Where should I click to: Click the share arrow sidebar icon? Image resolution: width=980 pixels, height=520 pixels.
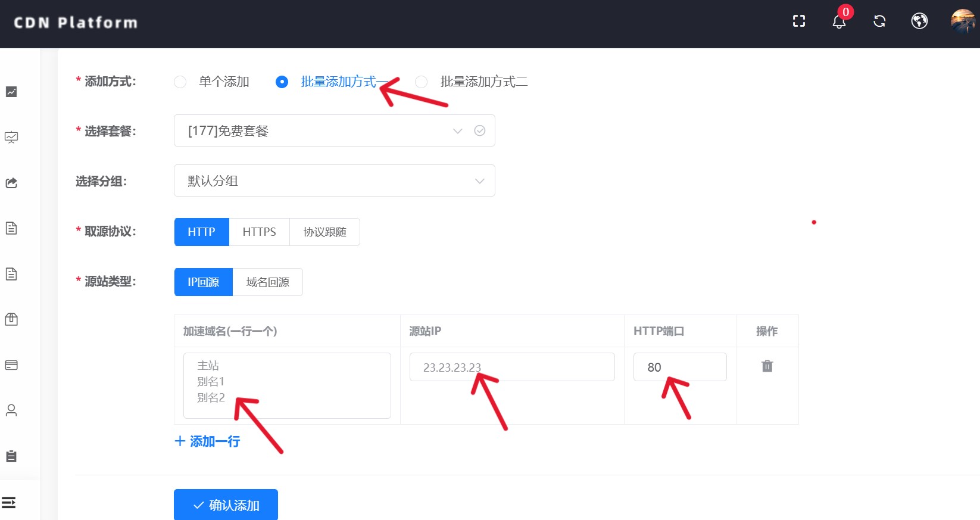click(x=11, y=183)
